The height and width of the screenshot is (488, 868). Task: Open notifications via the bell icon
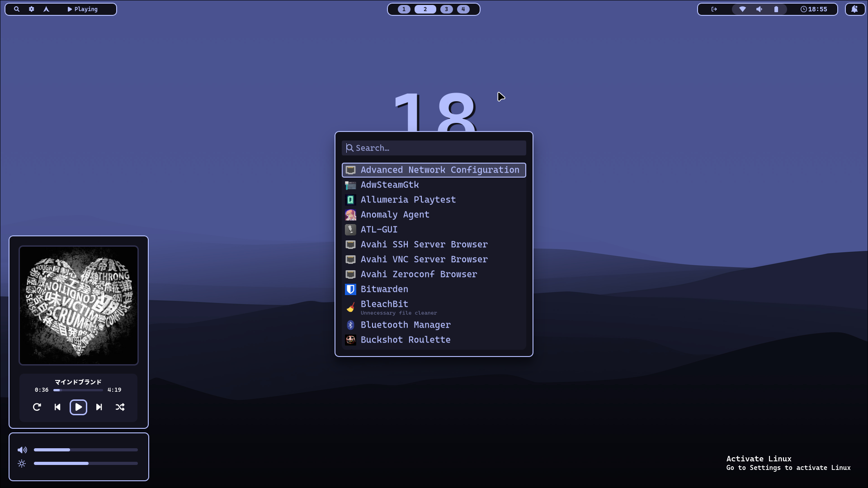854,9
